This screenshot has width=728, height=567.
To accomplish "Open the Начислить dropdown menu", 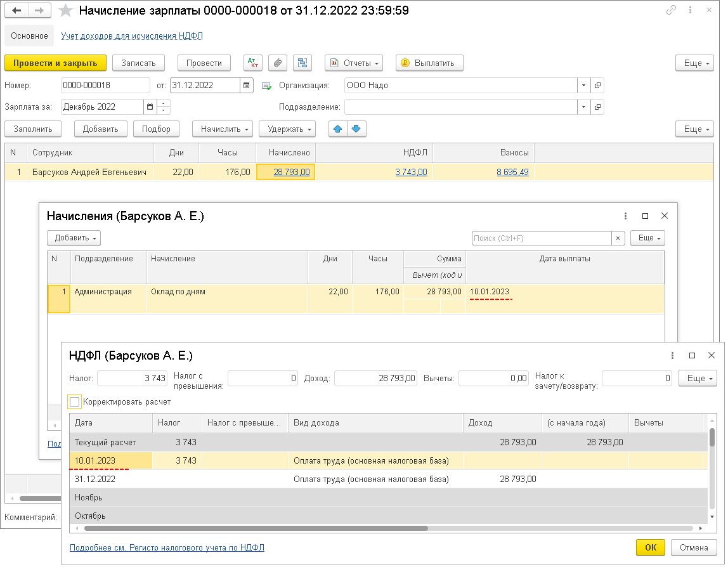I will click(x=223, y=129).
